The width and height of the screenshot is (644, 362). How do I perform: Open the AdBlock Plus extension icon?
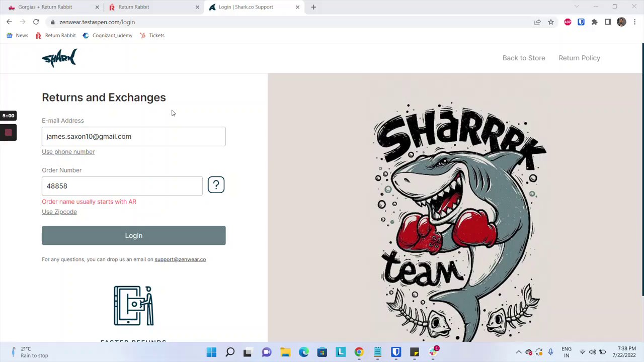568,22
